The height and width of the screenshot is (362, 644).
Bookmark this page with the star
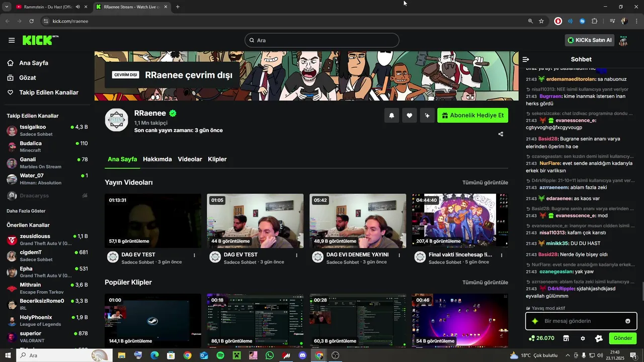coord(541,21)
